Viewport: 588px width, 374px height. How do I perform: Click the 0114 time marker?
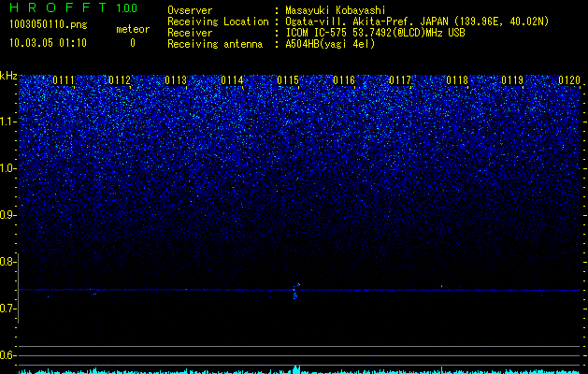pos(232,80)
